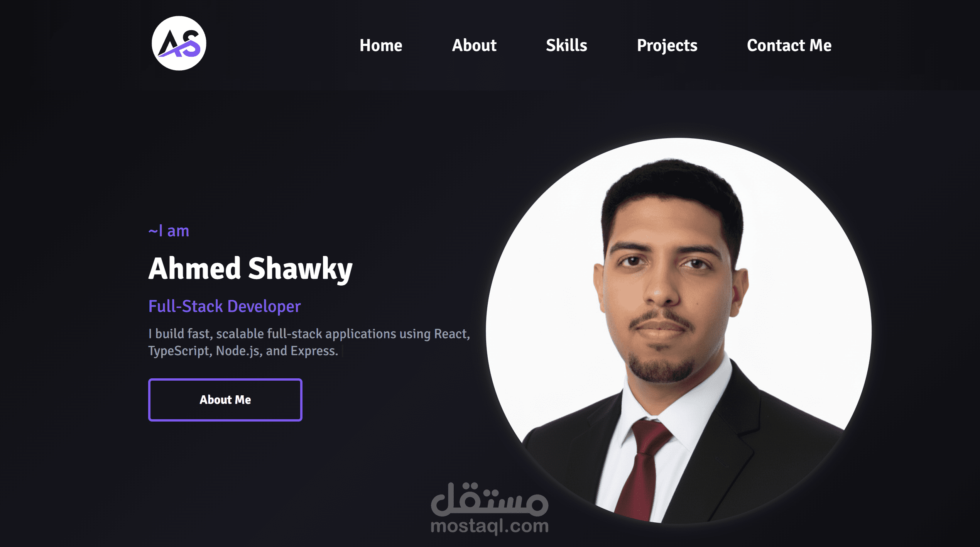The width and height of the screenshot is (980, 547).
Task: Click the blinking cursor after Express.
Action: pyautogui.click(x=343, y=351)
